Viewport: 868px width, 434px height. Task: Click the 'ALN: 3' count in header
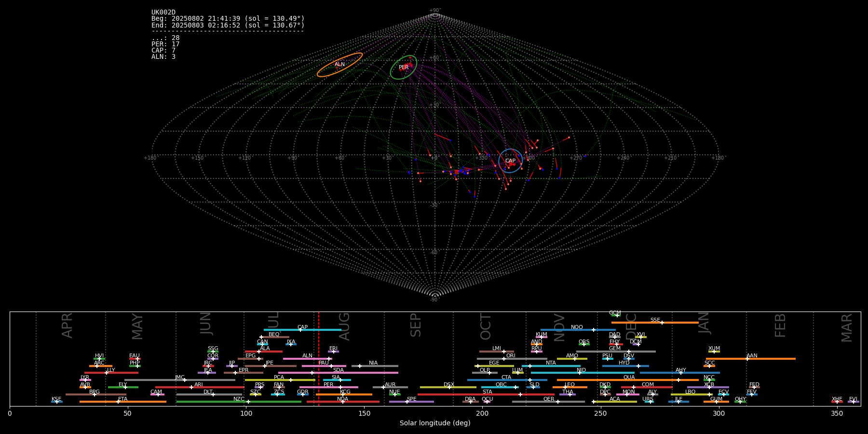pyautogui.click(x=163, y=56)
